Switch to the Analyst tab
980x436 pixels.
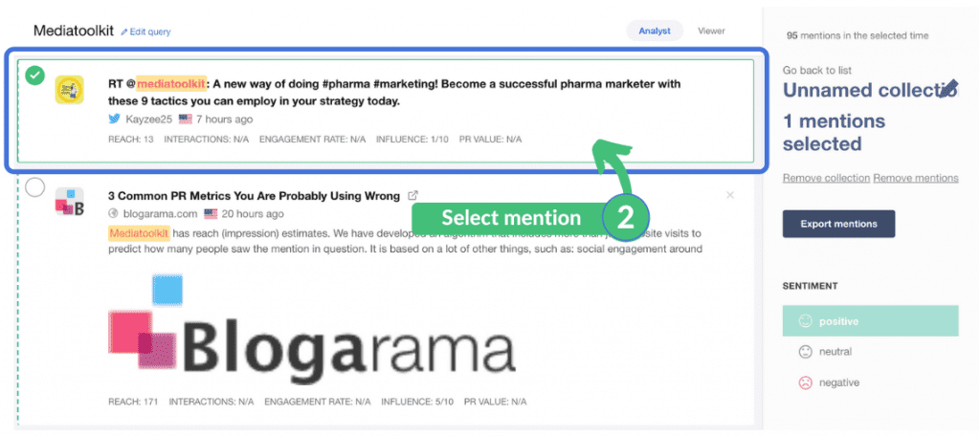click(x=656, y=31)
